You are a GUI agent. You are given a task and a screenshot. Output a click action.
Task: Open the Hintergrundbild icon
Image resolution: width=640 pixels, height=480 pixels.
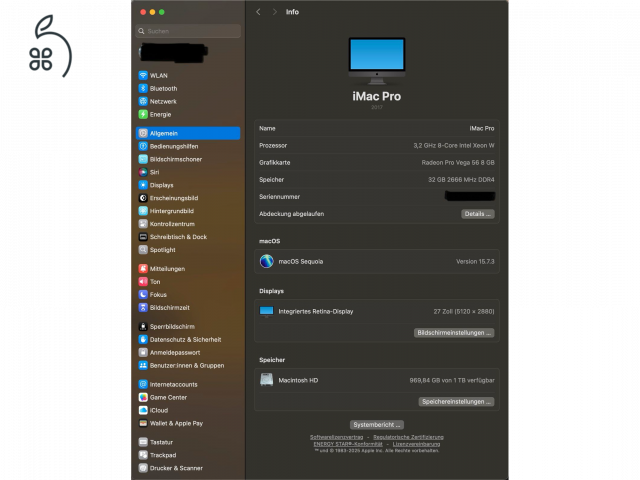pyautogui.click(x=143, y=211)
